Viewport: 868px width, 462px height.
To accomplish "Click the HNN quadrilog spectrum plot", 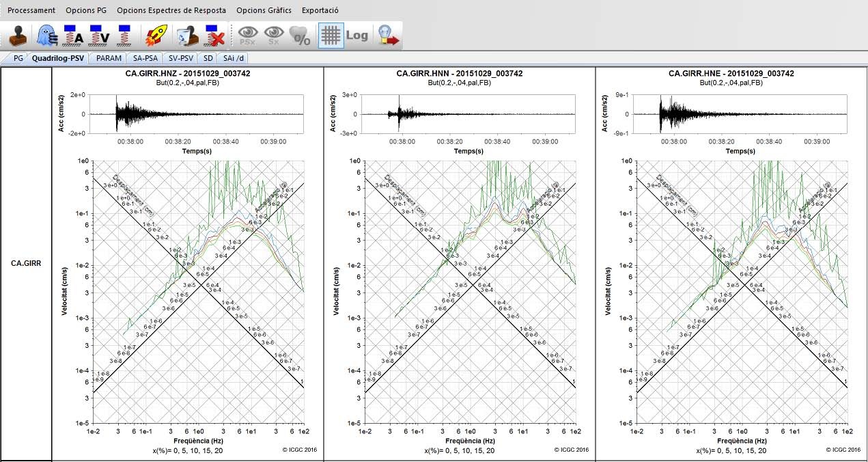I will click(470, 292).
